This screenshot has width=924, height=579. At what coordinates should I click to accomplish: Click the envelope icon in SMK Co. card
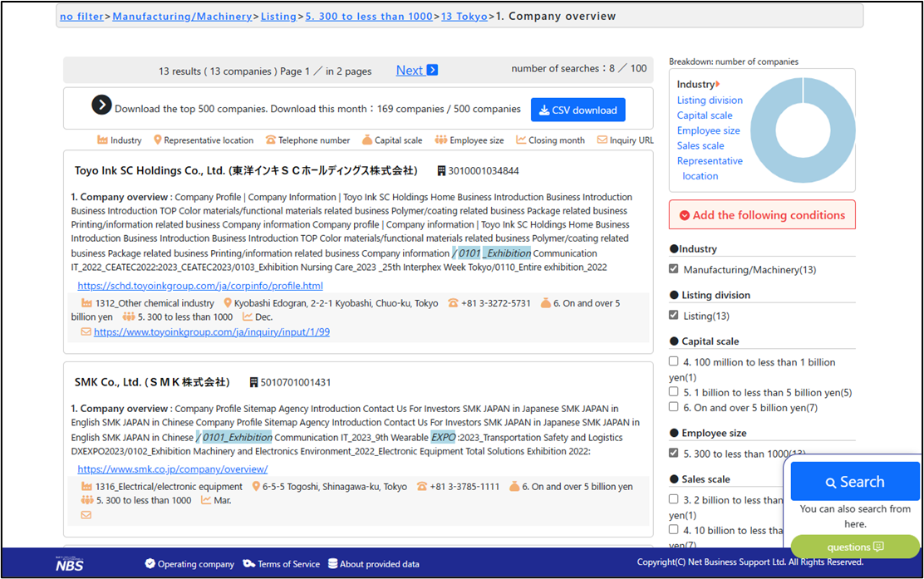(86, 515)
